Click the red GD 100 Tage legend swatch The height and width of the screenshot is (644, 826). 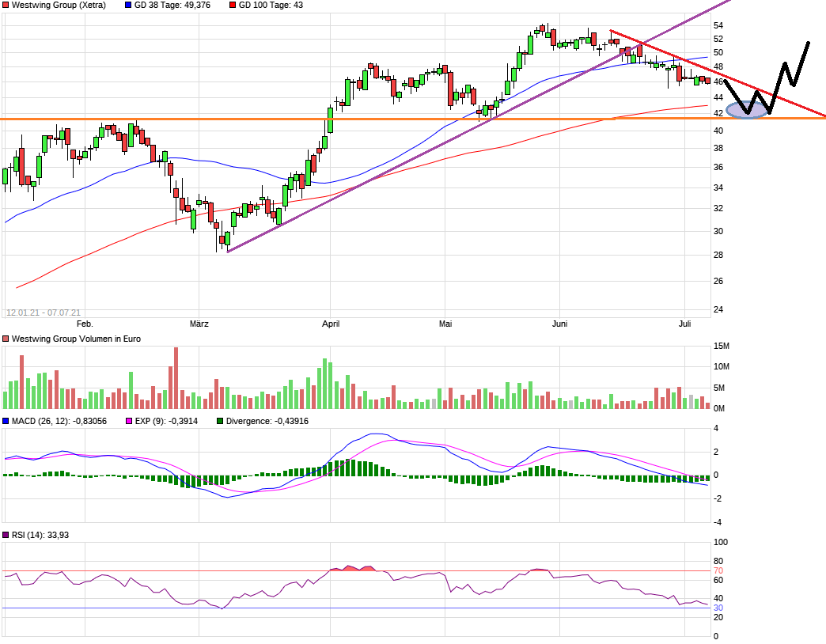pos(233,6)
